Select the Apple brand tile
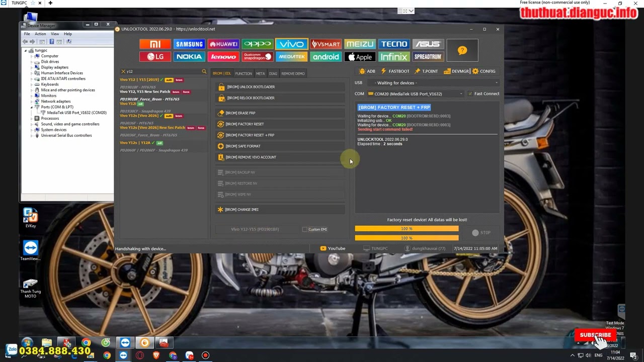 (x=360, y=57)
